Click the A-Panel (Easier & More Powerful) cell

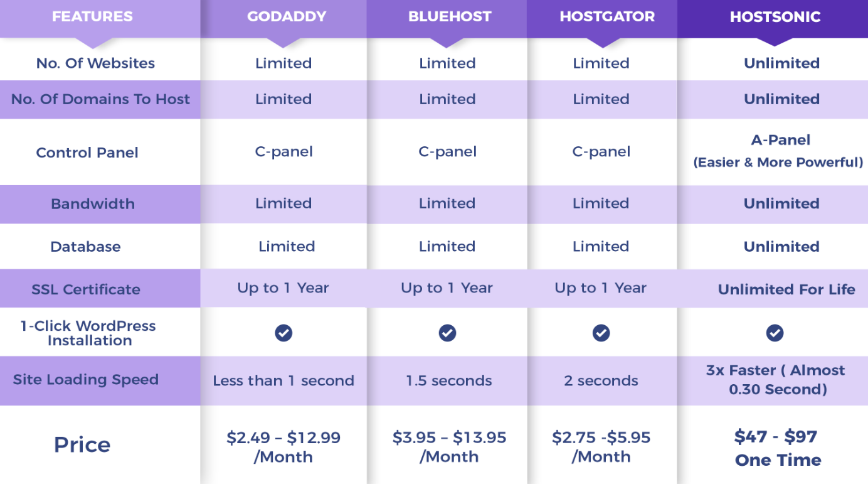(778, 151)
